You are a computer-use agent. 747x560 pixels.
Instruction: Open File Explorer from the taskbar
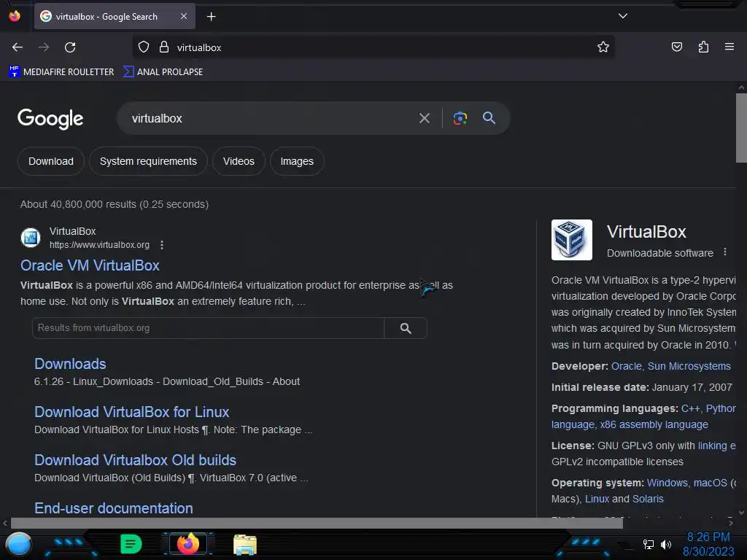pyautogui.click(x=245, y=544)
